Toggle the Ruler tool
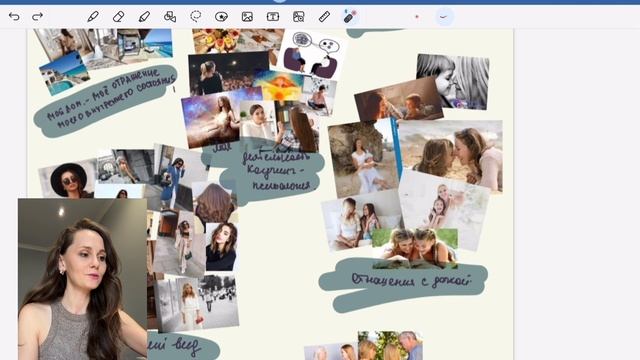This screenshot has width=640, height=360. (x=324, y=17)
